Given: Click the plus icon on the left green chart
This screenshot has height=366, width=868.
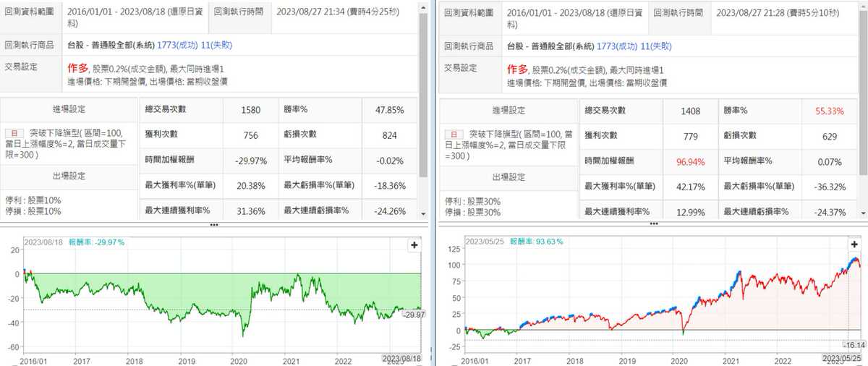Looking at the screenshot, I should (x=414, y=245).
